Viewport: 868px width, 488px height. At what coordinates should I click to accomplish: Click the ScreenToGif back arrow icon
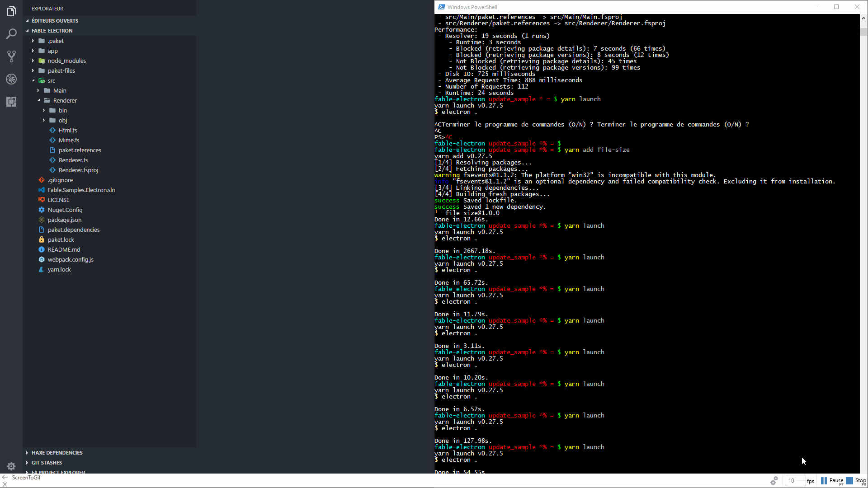tap(5, 477)
